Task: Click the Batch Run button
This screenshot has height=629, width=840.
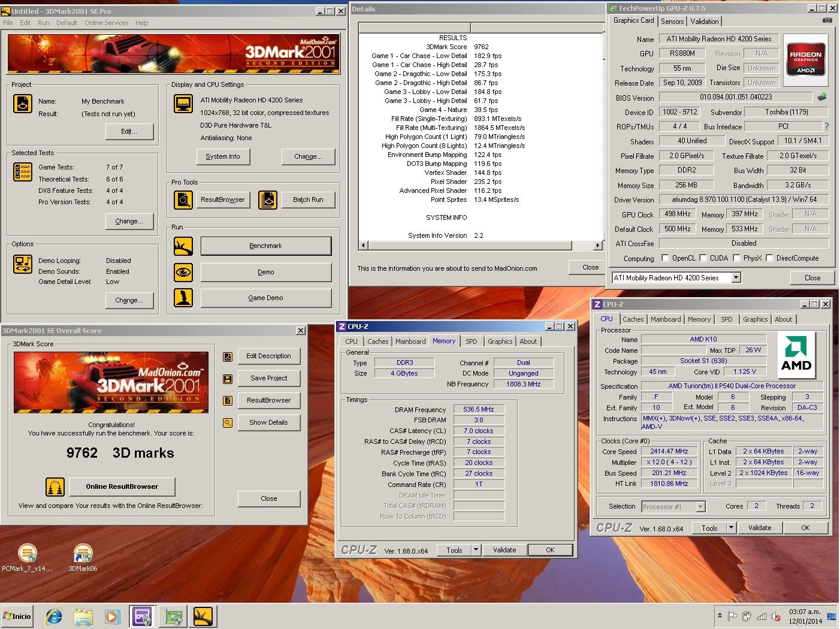Action: click(308, 199)
